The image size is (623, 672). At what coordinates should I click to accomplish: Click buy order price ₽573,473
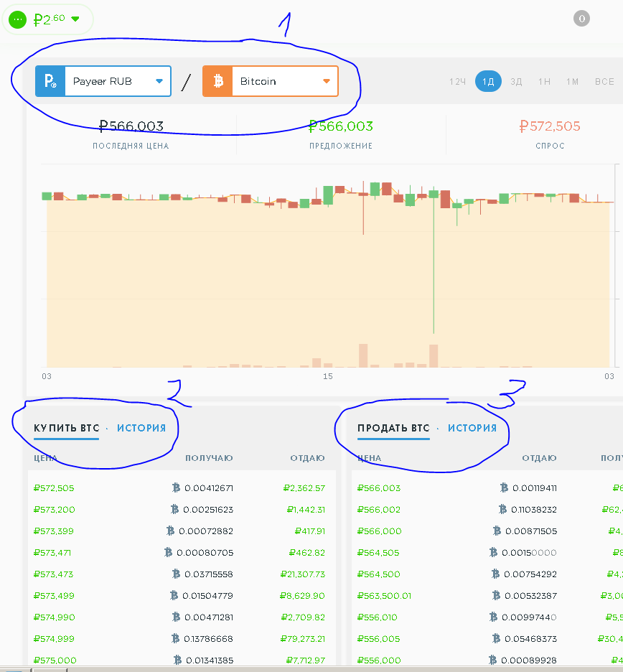click(x=54, y=574)
